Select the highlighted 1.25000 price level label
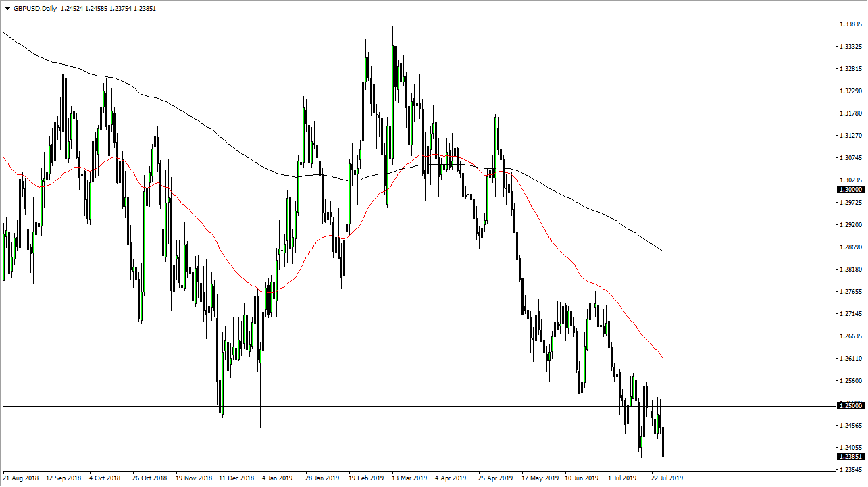Image resolution: width=868 pixels, height=487 pixels. (x=850, y=405)
